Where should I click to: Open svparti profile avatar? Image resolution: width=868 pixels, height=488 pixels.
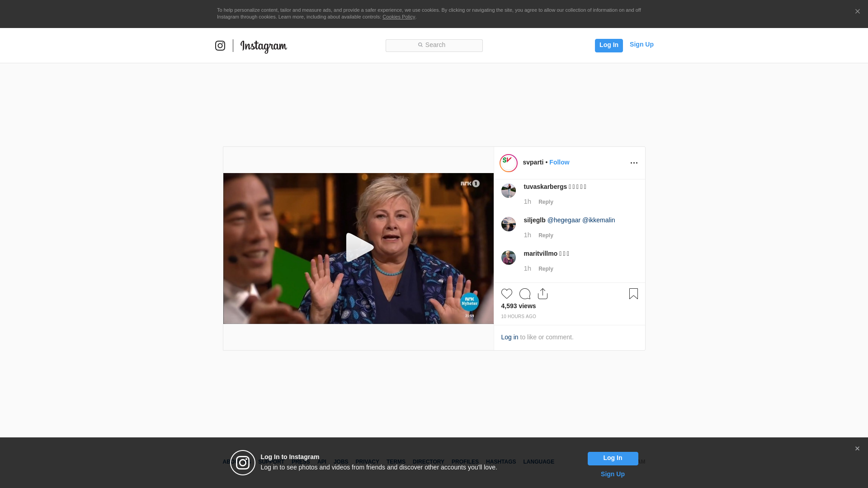tap(509, 163)
